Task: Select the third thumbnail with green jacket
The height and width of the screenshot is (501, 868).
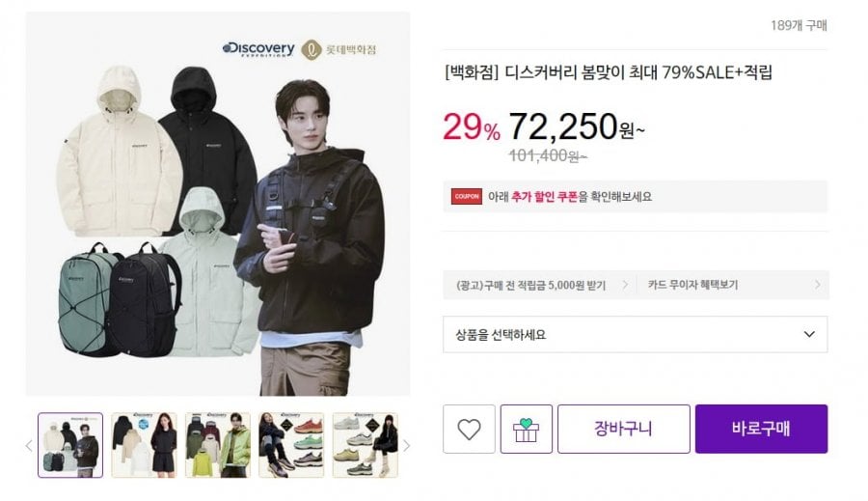Action: tap(218, 445)
